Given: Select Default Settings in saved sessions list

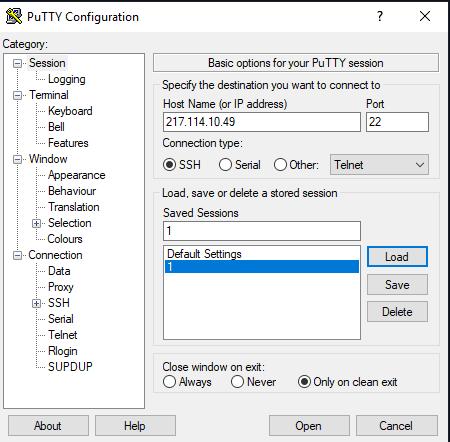Looking at the screenshot, I should point(262,254).
